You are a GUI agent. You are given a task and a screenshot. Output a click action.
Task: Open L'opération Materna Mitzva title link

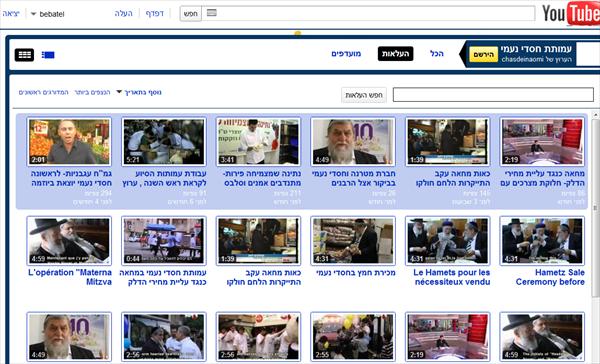[70, 277]
